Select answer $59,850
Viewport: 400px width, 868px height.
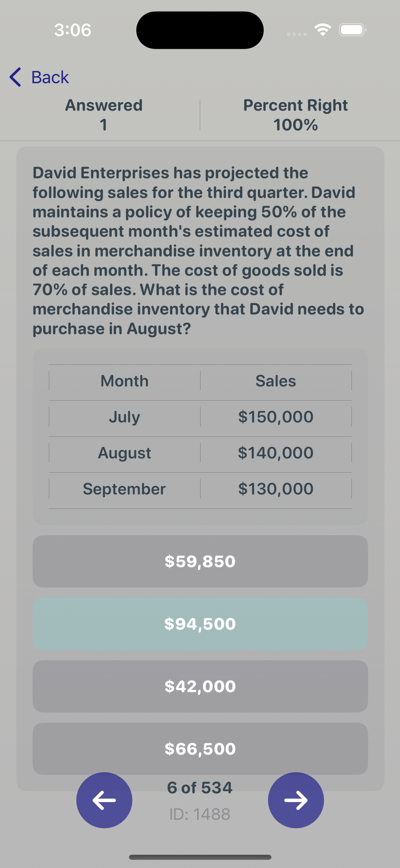pos(200,561)
